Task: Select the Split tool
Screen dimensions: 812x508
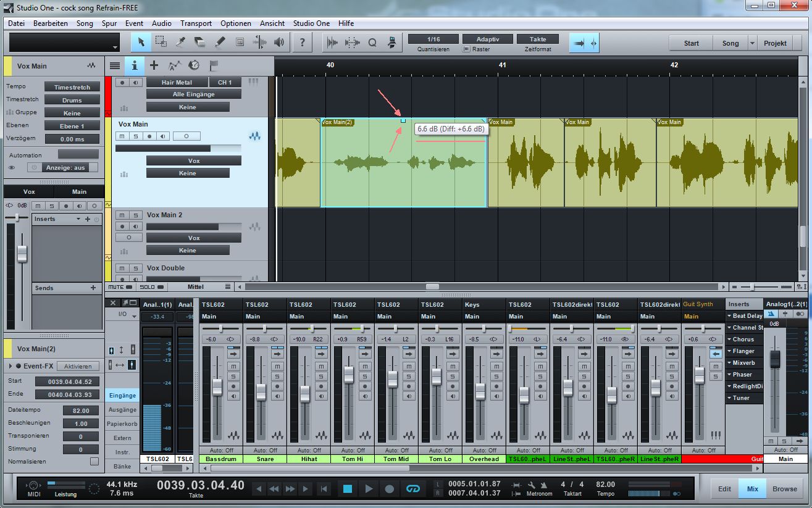Action: coord(180,43)
